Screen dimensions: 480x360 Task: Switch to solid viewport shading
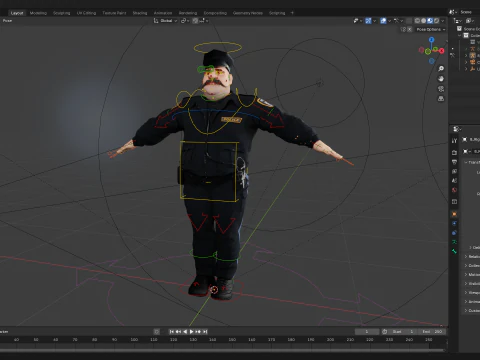pos(423,21)
